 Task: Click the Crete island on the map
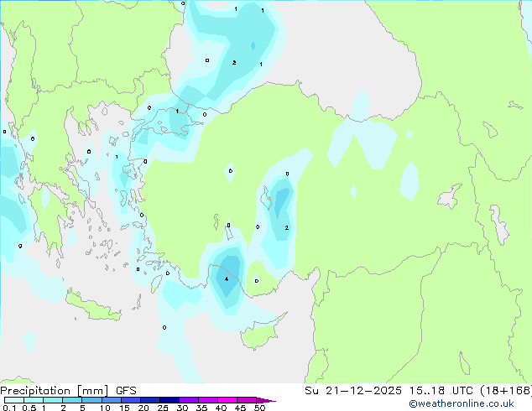pos(93,306)
